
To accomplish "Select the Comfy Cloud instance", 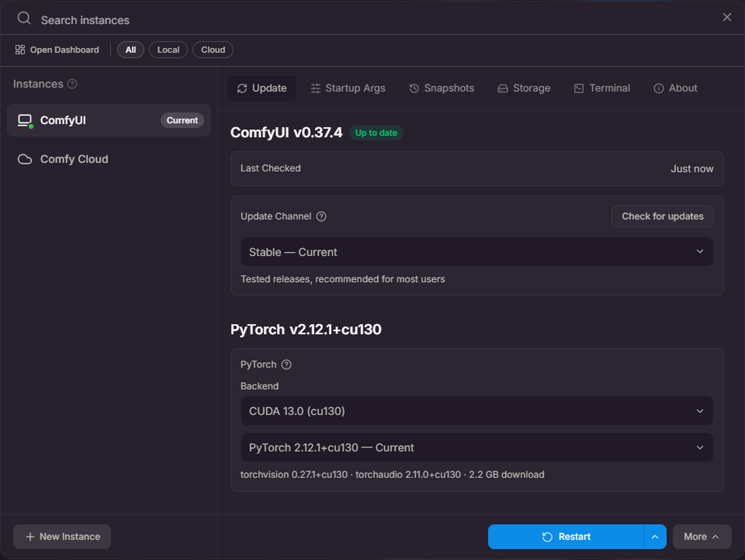I will 109,159.
